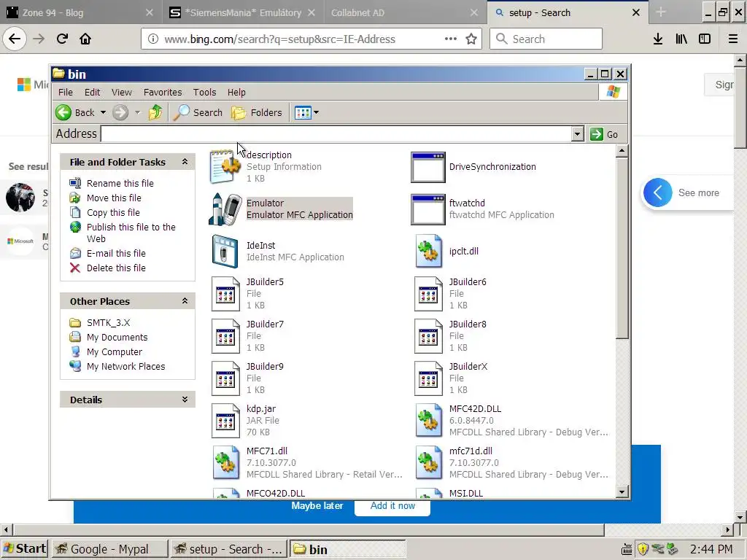Image resolution: width=747 pixels, height=560 pixels.
Task: Click the Start button on taskbar
Action: [x=24, y=549]
